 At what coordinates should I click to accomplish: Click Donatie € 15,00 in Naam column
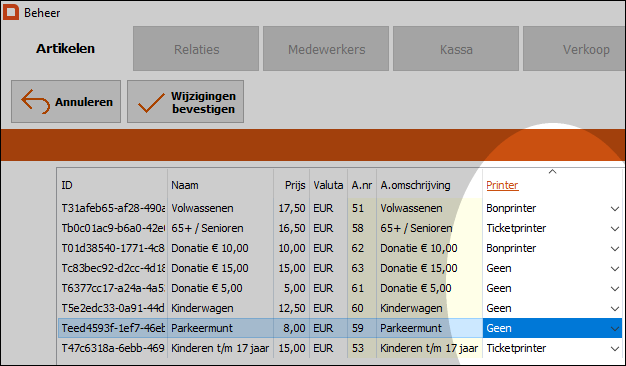coord(220,268)
